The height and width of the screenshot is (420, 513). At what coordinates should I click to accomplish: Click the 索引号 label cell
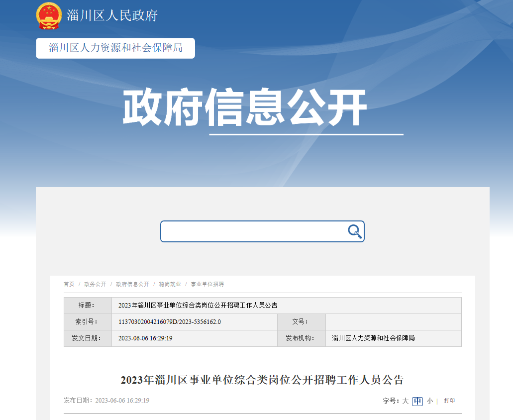(x=88, y=322)
